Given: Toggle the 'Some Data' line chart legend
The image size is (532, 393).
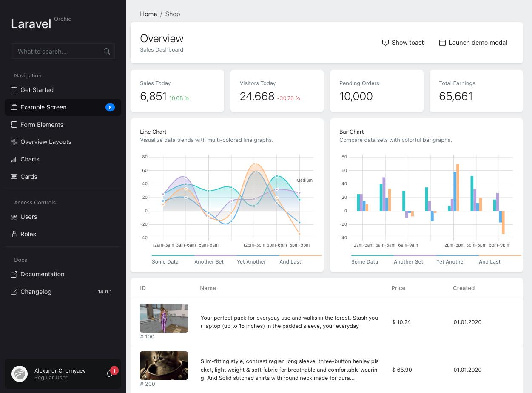Looking at the screenshot, I should click(x=165, y=261).
